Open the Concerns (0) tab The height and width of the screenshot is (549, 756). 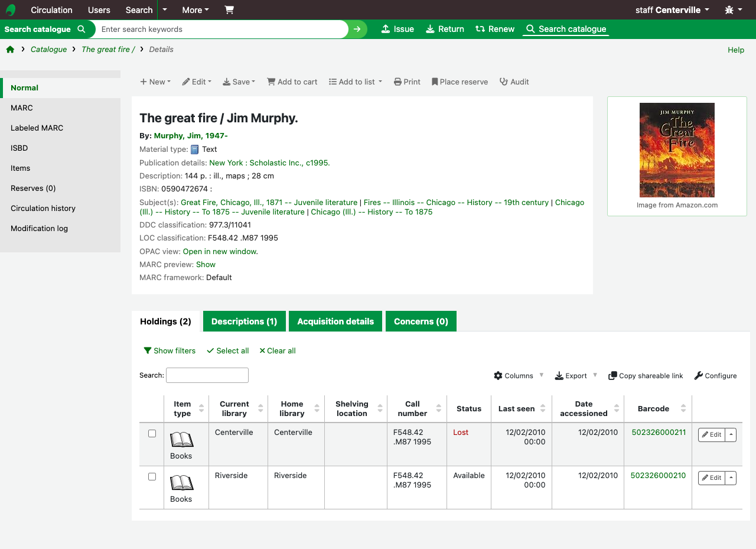pyautogui.click(x=421, y=321)
